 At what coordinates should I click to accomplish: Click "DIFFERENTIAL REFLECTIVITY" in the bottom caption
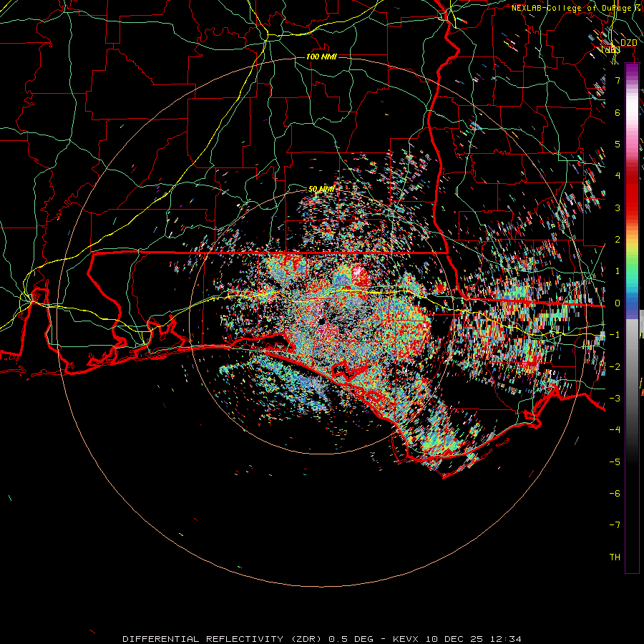203,639
